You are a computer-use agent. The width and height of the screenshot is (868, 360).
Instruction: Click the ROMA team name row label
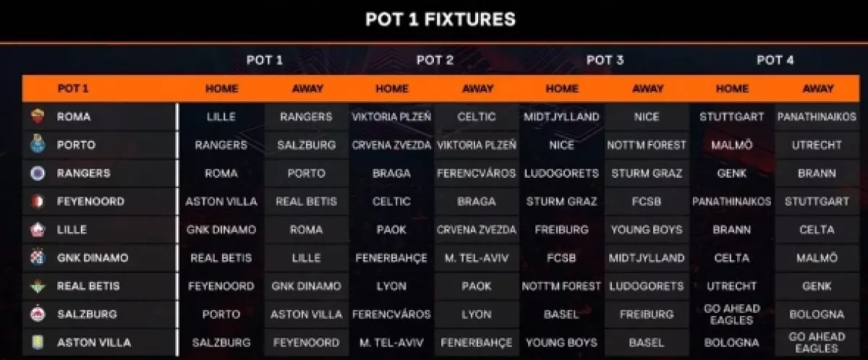pyautogui.click(x=74, y=116)
